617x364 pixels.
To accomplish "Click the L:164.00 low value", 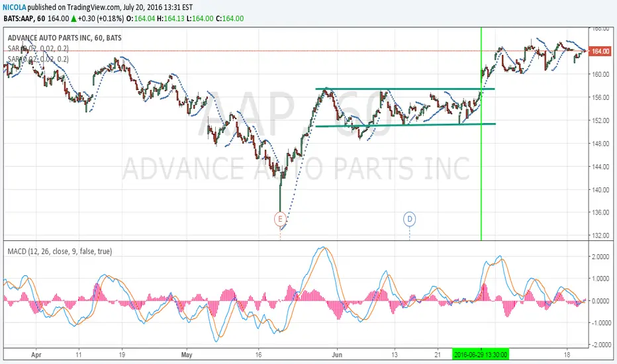I will 200,19.
